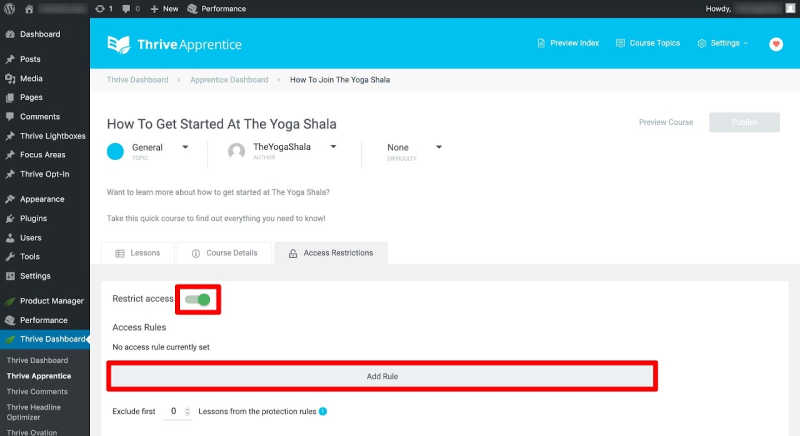Click the updates refresh icon
This screenshot has height=436, width=800.
99,9
